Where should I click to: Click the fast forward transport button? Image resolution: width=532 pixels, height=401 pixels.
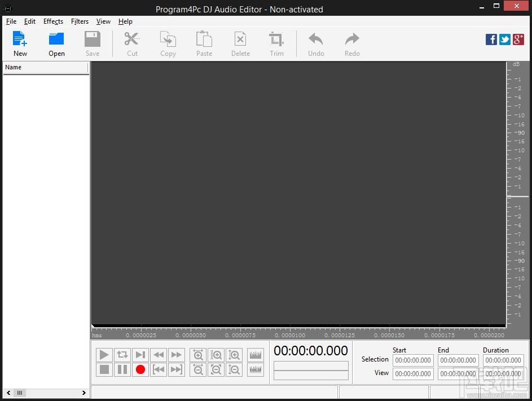177,355
